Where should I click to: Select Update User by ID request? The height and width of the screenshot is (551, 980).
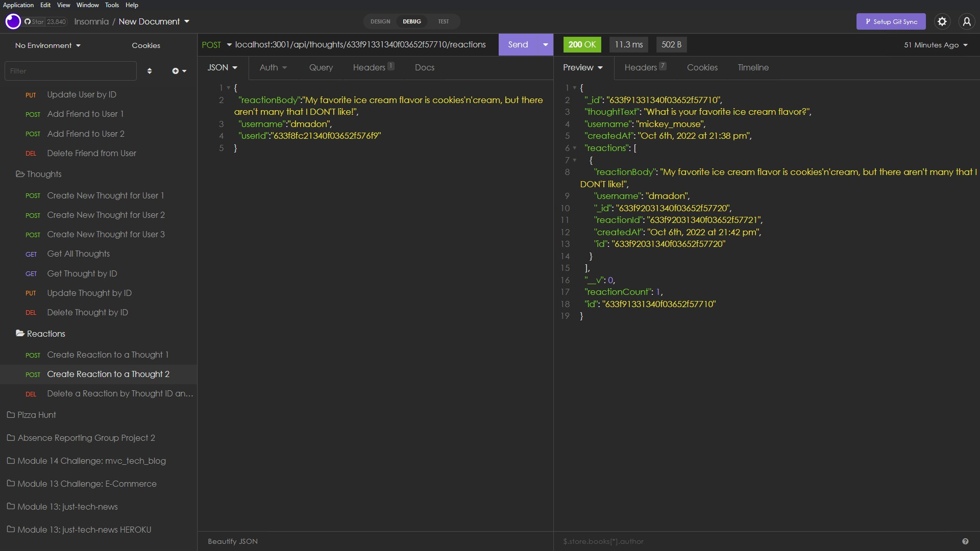point(99,94)
